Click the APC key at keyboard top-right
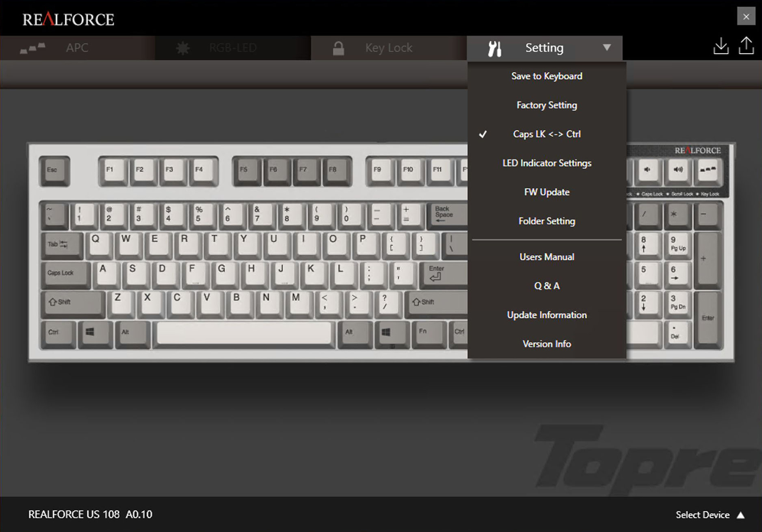The image size is (762, 532). 708,171
